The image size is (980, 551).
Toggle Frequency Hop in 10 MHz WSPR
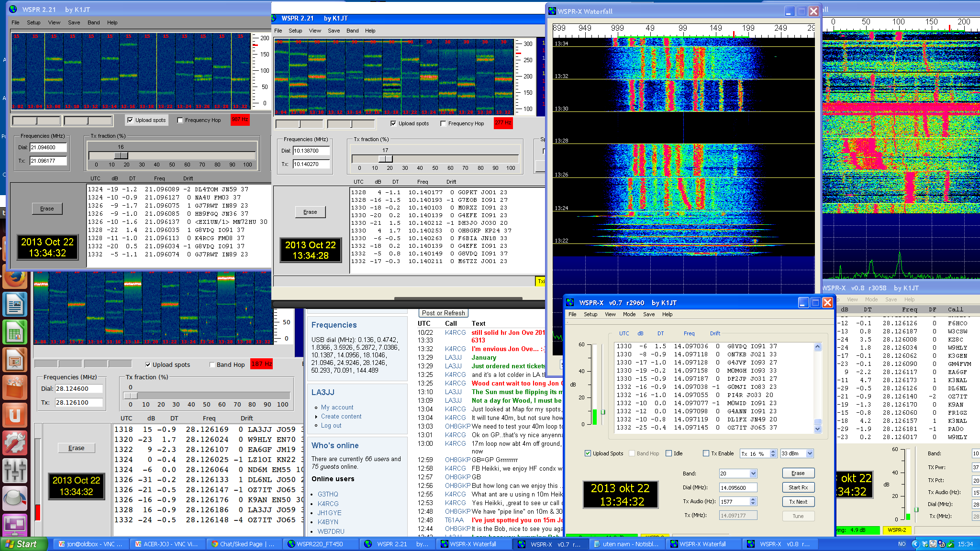point(443,124)
